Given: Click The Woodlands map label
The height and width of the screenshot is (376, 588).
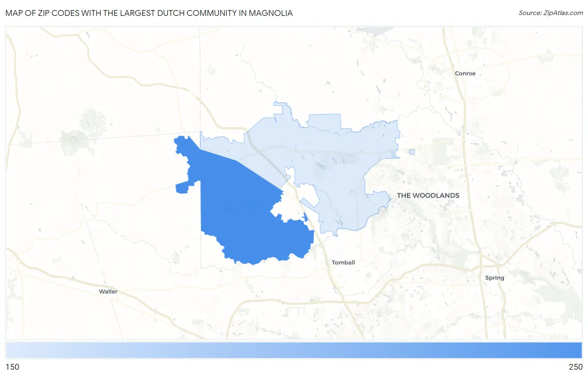Looking at the screenshot, I should [x=428, y=195].
